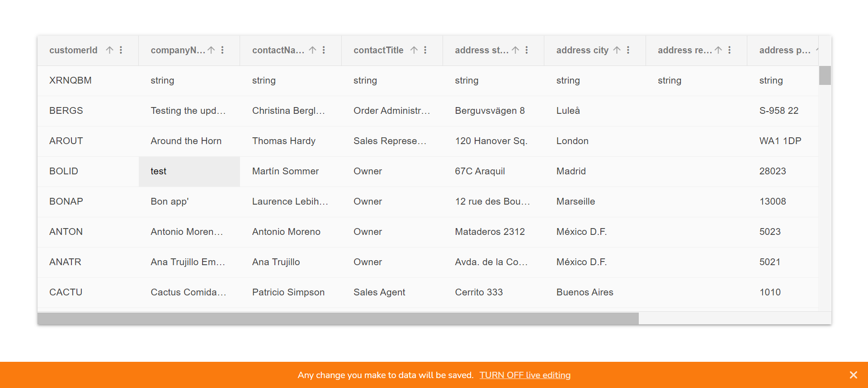Sort the address region column with its arrow
Screen dimensions: 868x388
pos(718,50)
